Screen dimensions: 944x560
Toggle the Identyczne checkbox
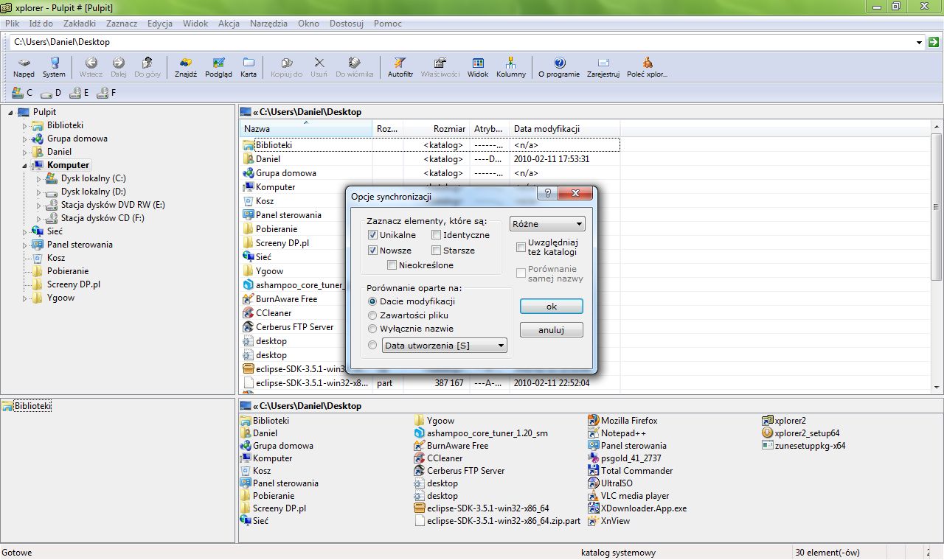tap(437, 235)
